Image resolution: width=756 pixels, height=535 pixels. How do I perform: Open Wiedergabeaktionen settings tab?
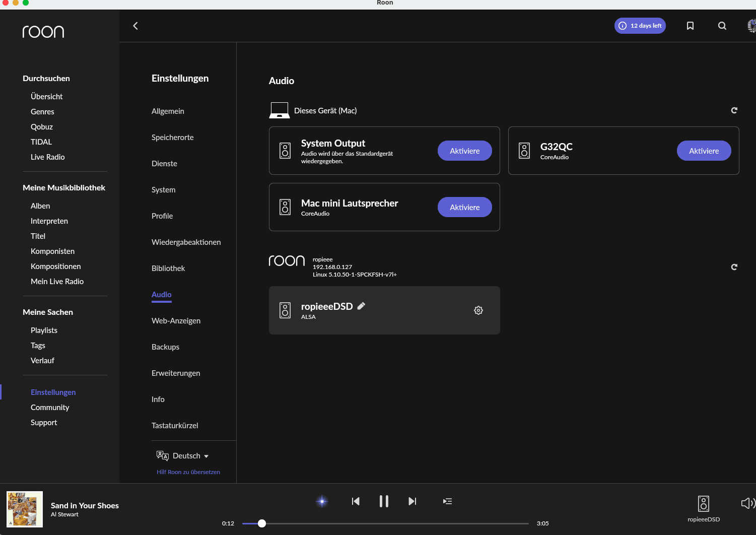[186, 242]
